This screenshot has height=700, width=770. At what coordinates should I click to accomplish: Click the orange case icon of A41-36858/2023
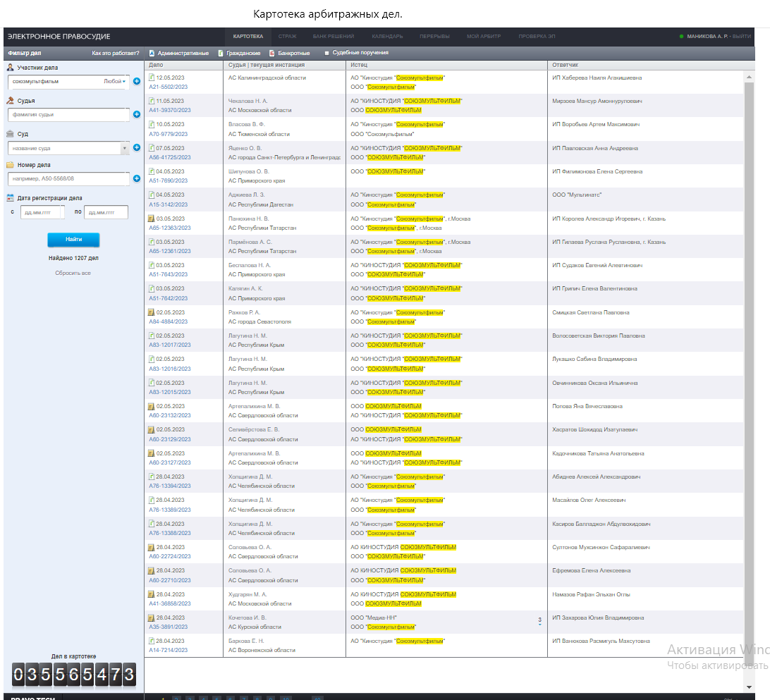click(x=152, y=594)
